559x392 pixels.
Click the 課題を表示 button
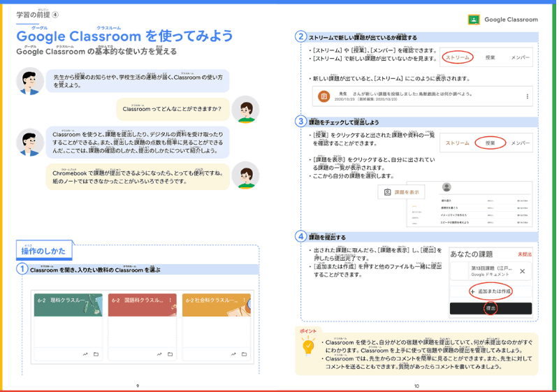pyautogui.click(x=401, y=192)
